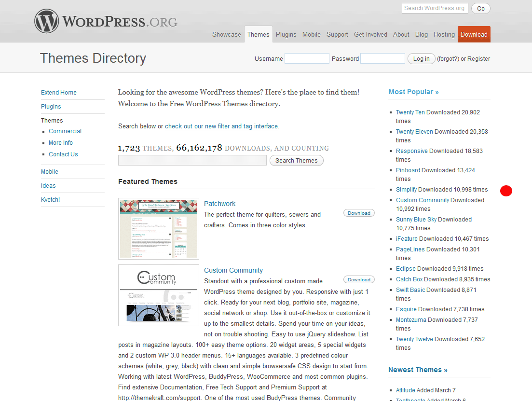Open Twenty Twelve theme link
This screenshot has height=401, width=532.
414,339
